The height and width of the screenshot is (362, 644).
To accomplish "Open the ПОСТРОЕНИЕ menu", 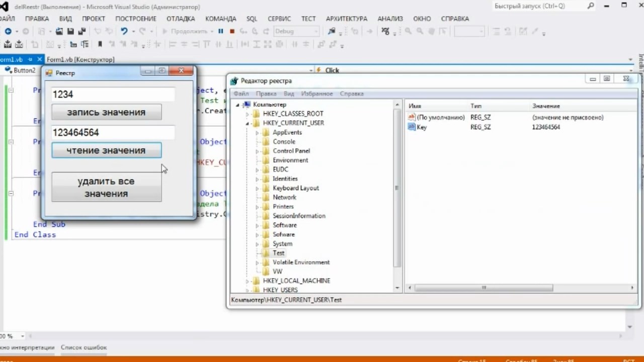I will pyautogui.click(x=136, y=19).
